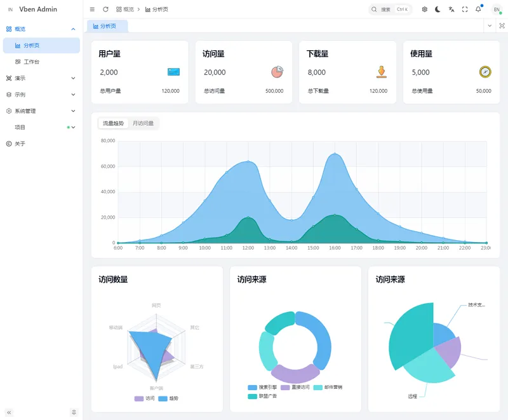Screen dimensions: 508x420
Task: Toggle the sidebar menu hamburger icon
Action: pyautogui.click(x=92, y=10)
